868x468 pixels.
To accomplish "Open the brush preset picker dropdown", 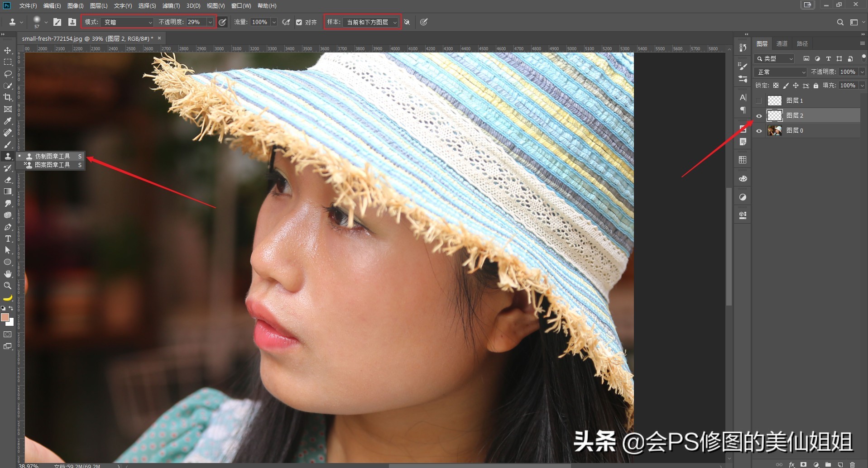I will [46, 22].
